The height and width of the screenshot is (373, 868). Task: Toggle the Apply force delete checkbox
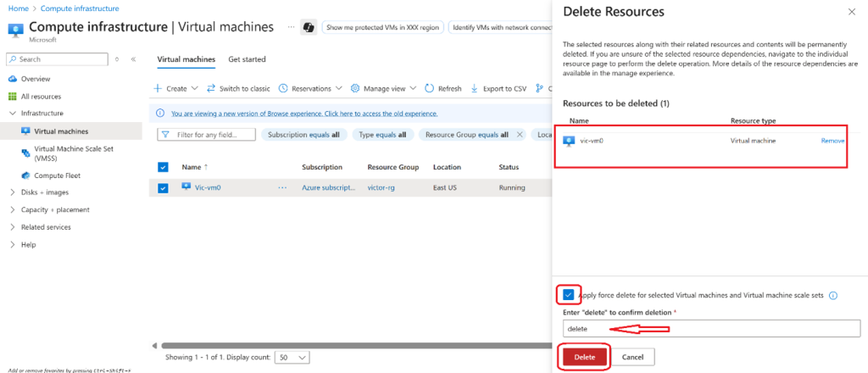click(x=569, y=295)
